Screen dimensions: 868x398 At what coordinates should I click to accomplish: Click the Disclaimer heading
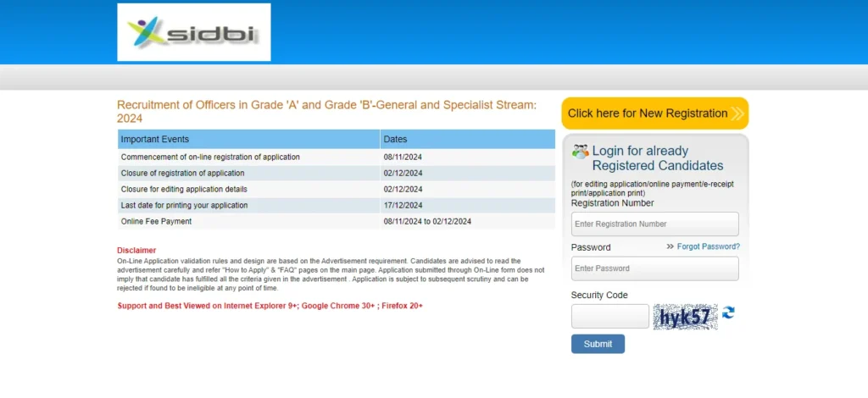[x=136, y=251]
